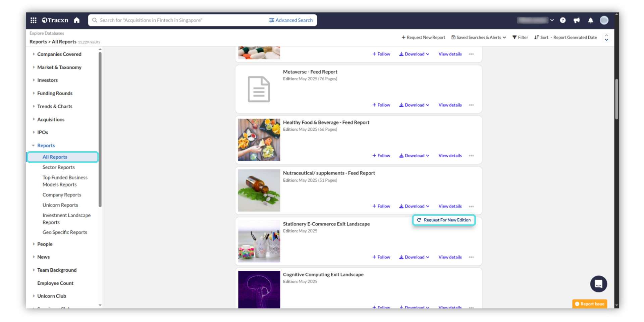Go to Tracxn home icon
The image size is (644, 322).
(x=77, y=20)
